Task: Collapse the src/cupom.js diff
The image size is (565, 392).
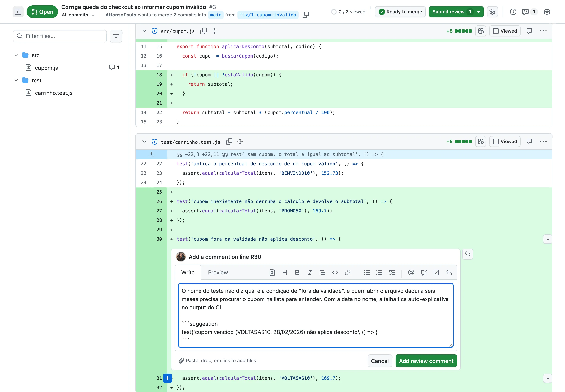Action: (x=144, y=31)
